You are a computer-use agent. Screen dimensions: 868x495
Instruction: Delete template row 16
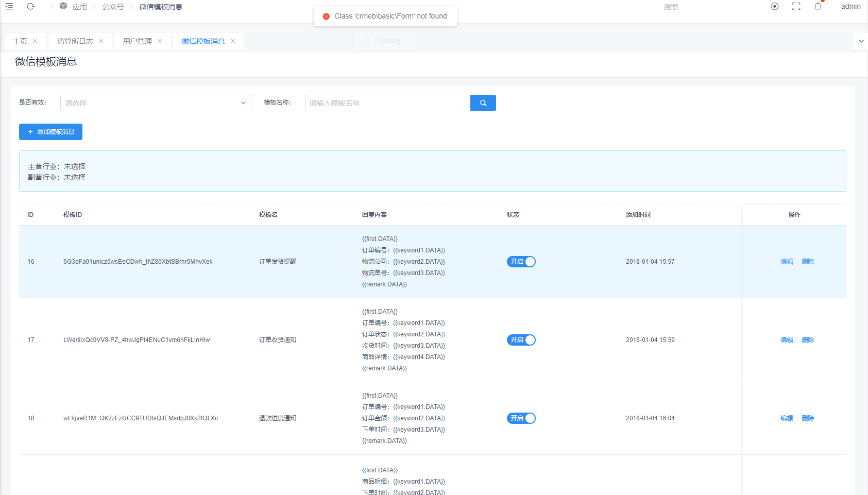point(808,262)
